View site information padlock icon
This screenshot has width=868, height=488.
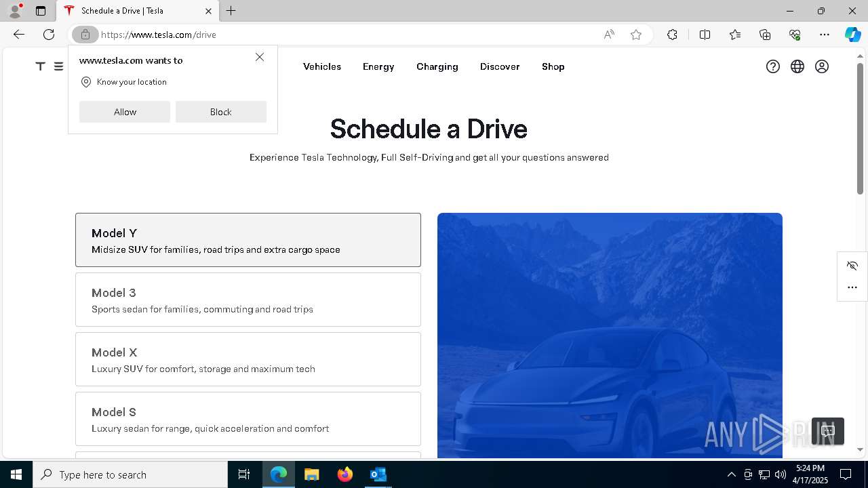[x=85, y=35]
